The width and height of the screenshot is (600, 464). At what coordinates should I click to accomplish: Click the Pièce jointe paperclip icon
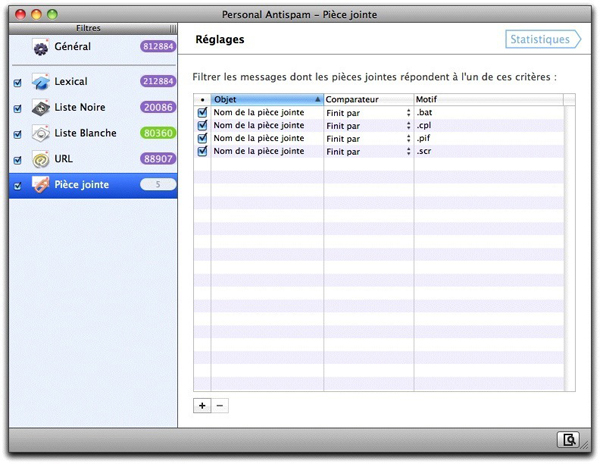41,185
